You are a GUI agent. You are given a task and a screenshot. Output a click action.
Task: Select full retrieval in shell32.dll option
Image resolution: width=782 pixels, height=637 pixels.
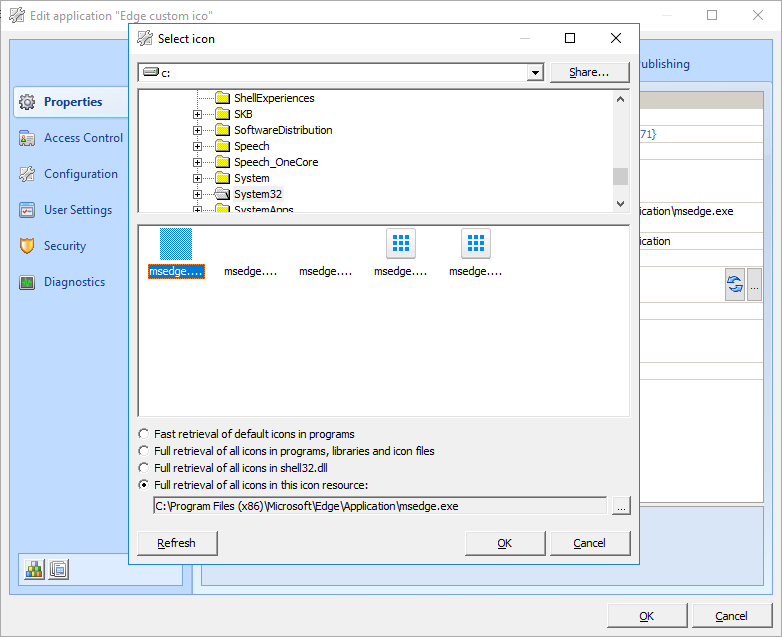tap(146, 467)
